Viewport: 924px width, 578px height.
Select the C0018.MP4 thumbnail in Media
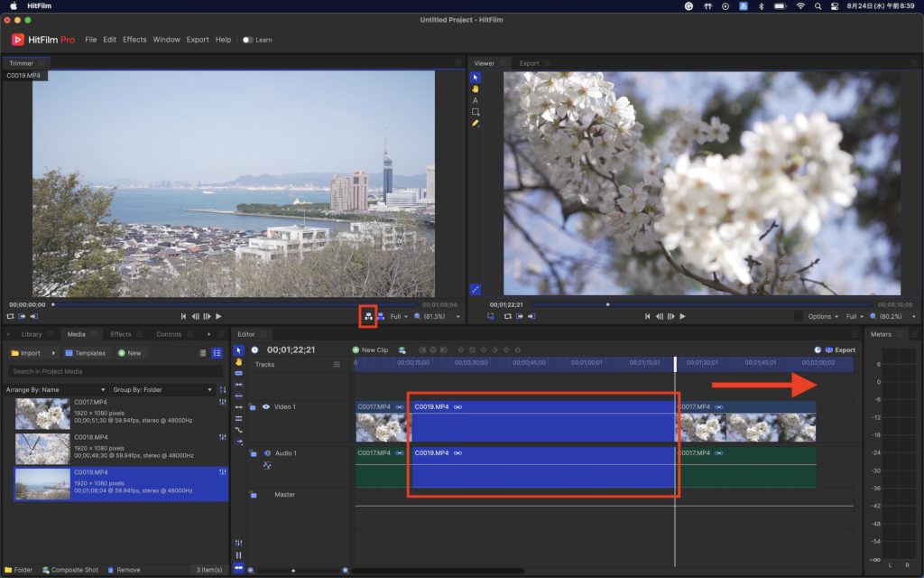42,448
